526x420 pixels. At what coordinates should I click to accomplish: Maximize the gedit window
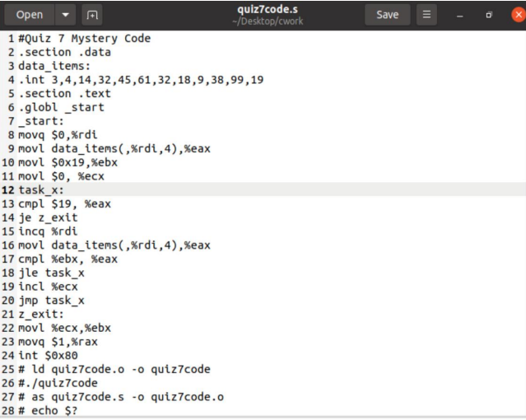click(489, 15)
